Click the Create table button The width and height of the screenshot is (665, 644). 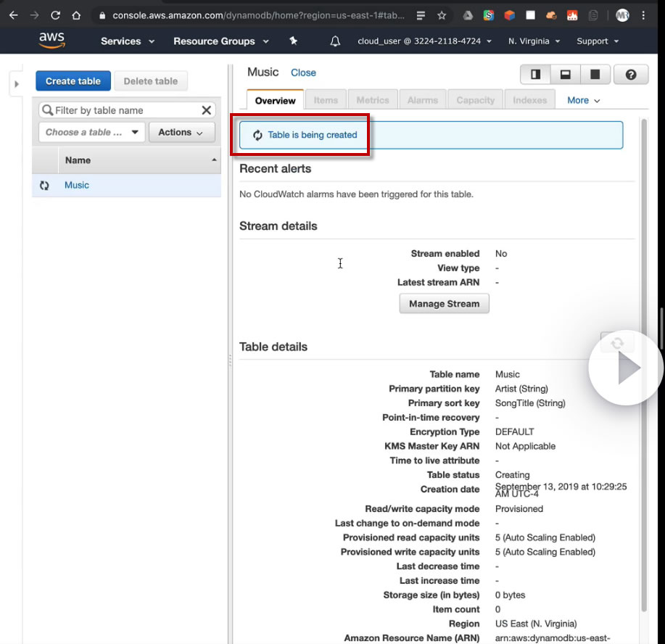[x=73, y=81]
